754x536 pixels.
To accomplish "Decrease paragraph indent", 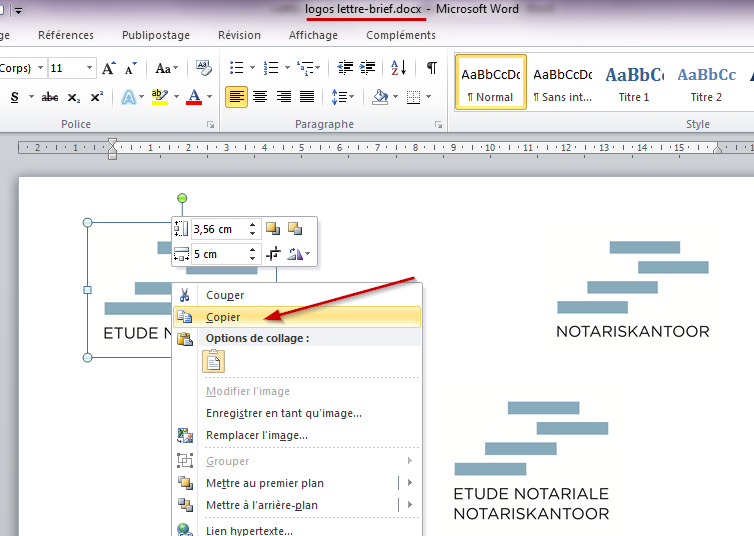I will [x=345, y=68].
